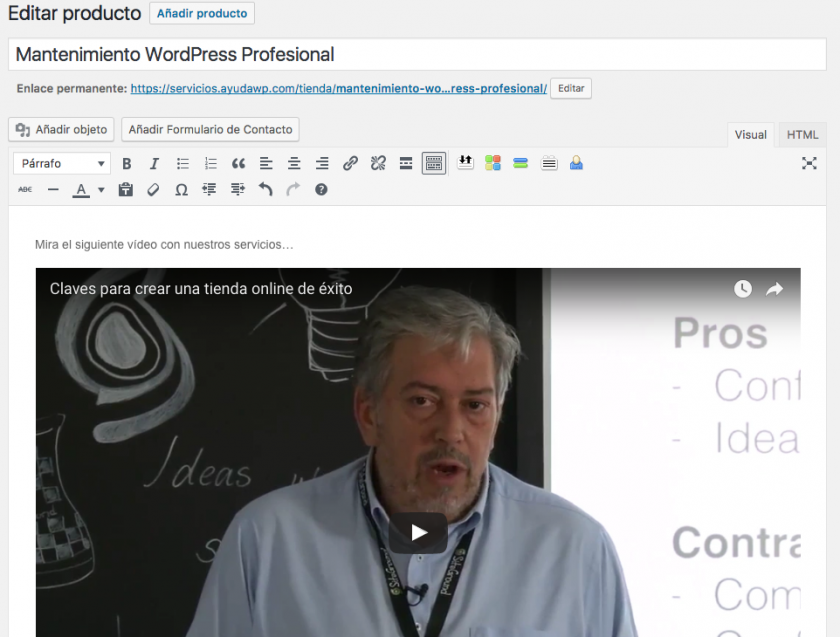Click the Añadir producto button

(202, 13)
